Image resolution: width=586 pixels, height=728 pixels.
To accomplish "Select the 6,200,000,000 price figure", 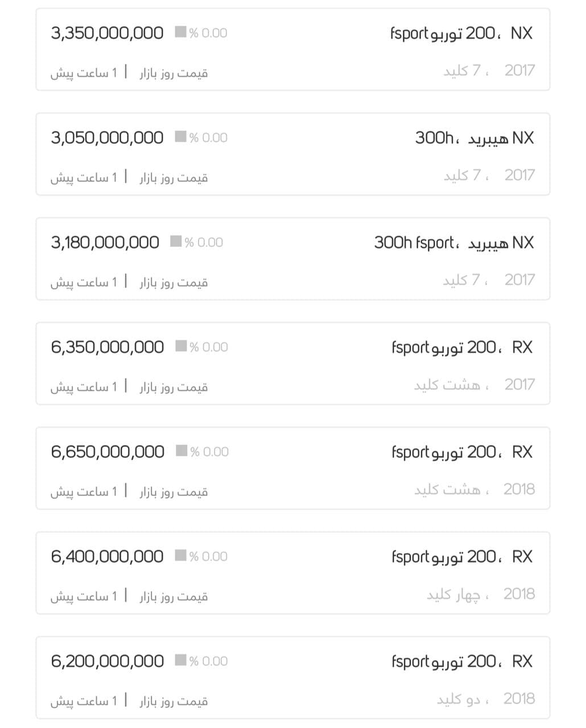I will [107, 661].
